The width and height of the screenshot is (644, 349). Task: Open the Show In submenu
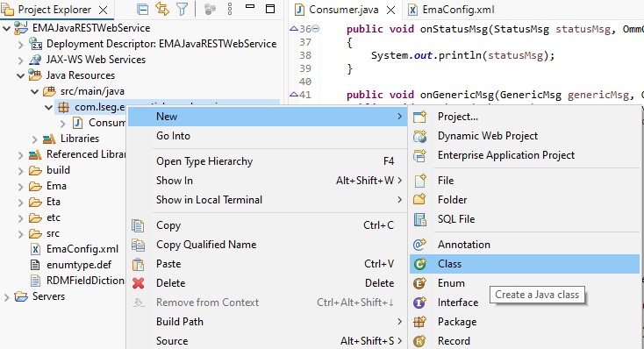[268, 181]
